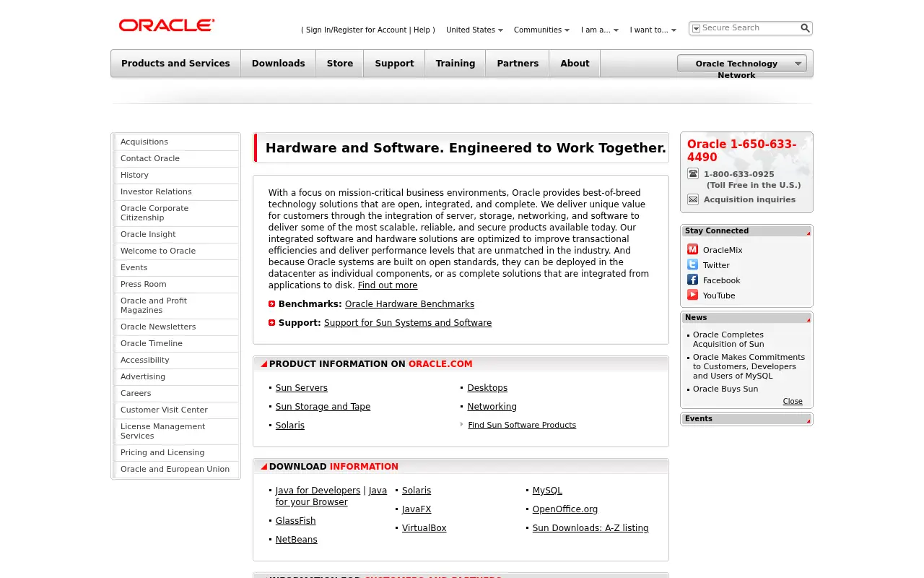Open the Sun Servers link
This screenshot has width=924, height=578.
tap(301, 388)
